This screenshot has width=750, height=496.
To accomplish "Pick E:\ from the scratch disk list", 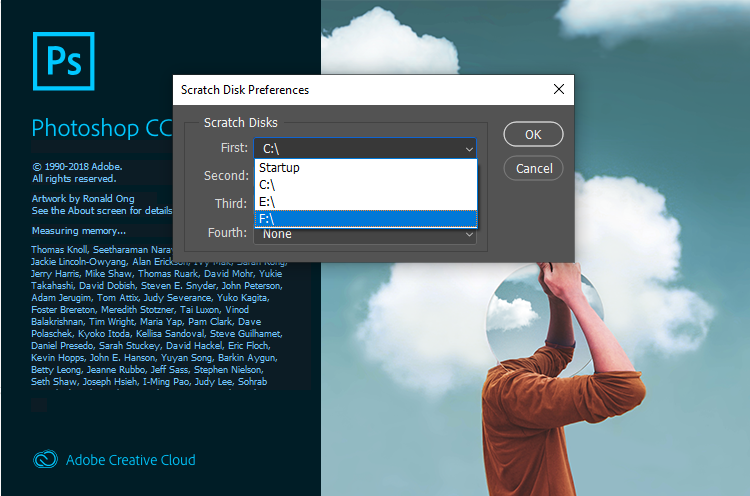I will 268,201.
